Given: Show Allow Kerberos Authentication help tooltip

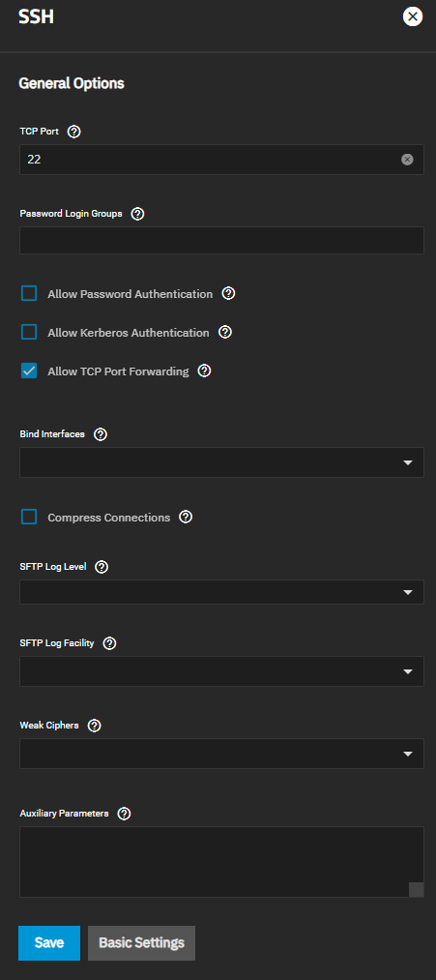Looking at the screenshot, I should click(225, 332).
